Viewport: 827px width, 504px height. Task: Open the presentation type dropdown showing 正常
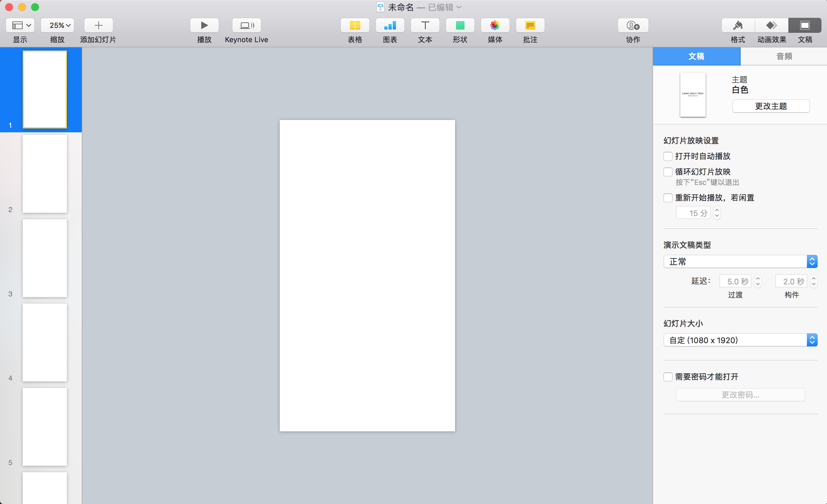740,261
